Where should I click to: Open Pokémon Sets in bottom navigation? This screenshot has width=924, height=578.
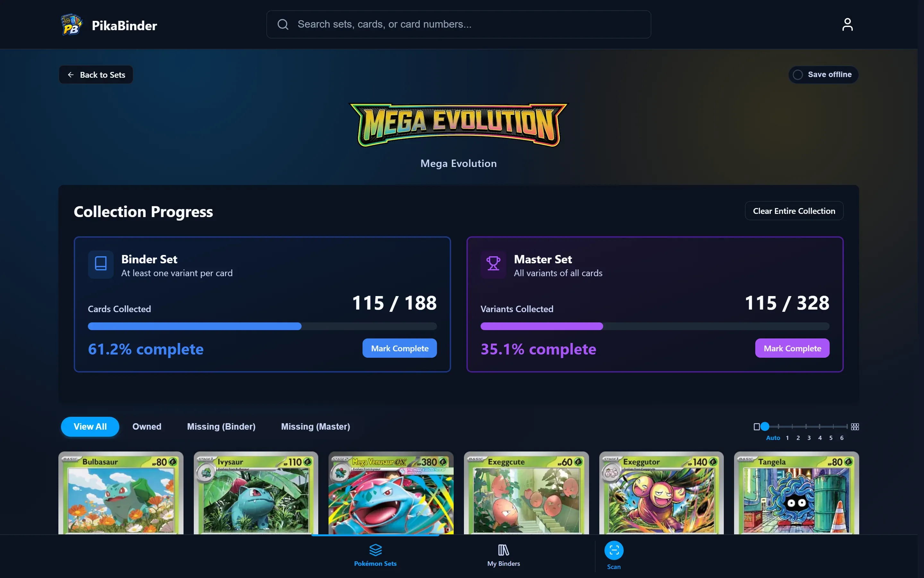coord(375,555)
